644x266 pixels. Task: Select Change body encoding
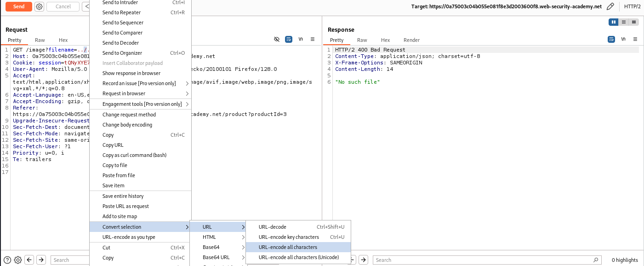[x=140, y=125]
